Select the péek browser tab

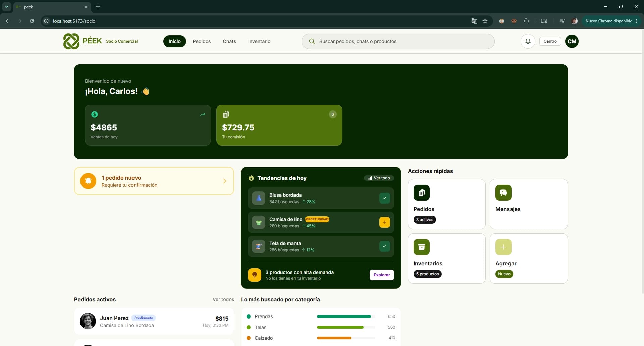[x=52, y=7]
